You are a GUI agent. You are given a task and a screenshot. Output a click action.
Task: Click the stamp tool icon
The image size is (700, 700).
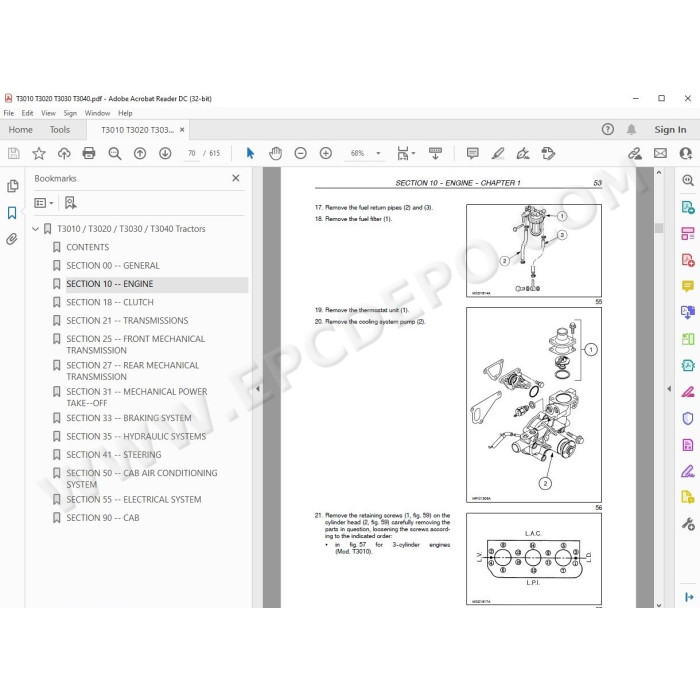(548, 154)
